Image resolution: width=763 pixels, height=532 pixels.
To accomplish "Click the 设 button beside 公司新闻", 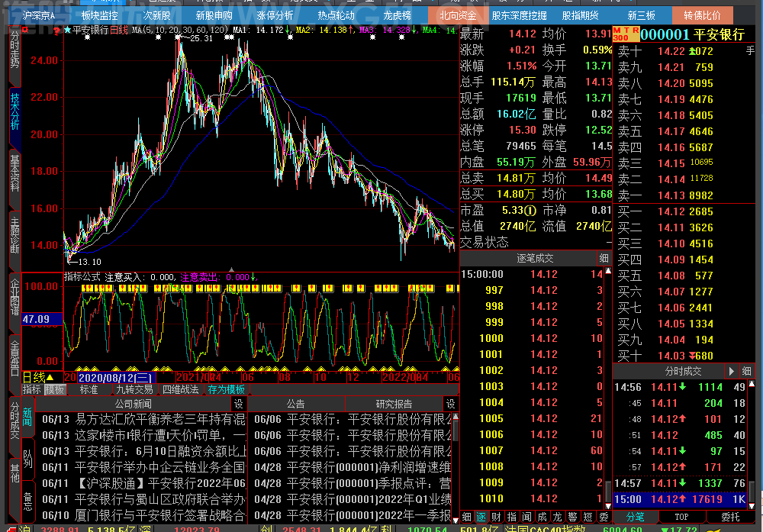I will [238, 404].
